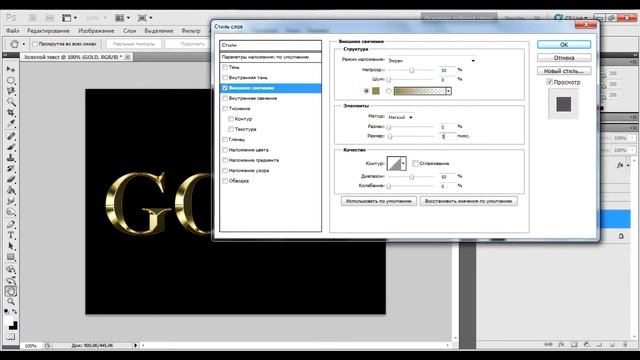The width and height of the screenshot is (640, 360).
Task: Open the Фильтр menu
Action: (x=191, y=31)
